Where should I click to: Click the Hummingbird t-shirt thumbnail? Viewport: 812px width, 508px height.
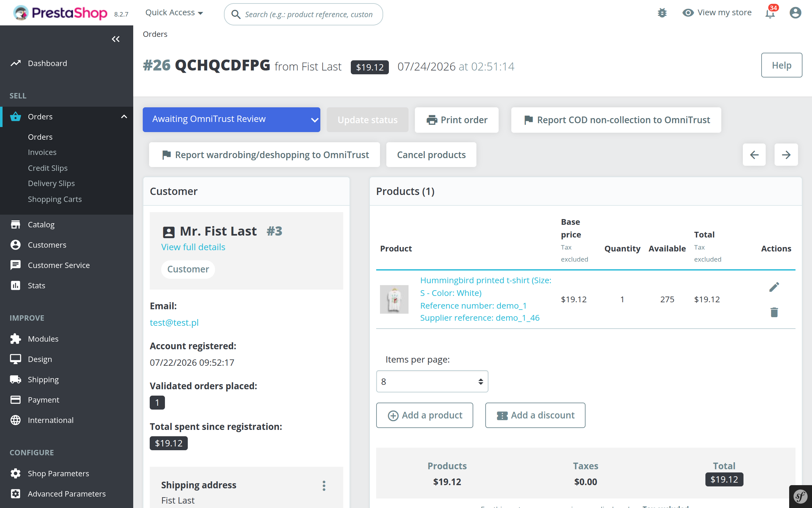pos(394,299)
